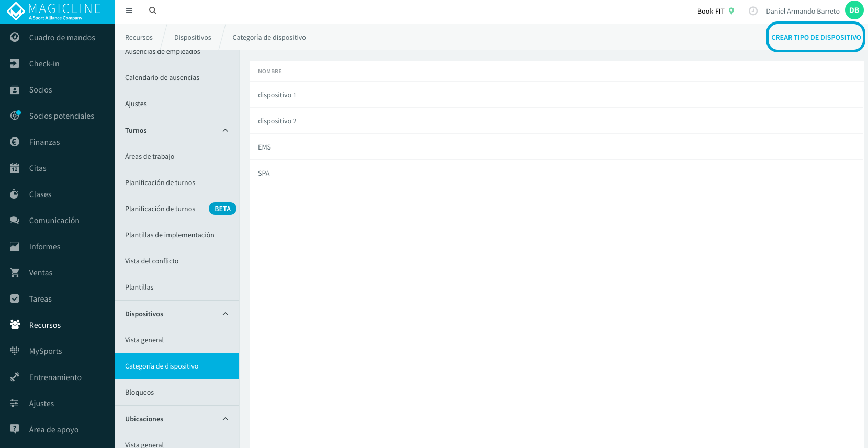Click the Socios potenciales target icon
868x448 pixels.
[x=15, y=116]
